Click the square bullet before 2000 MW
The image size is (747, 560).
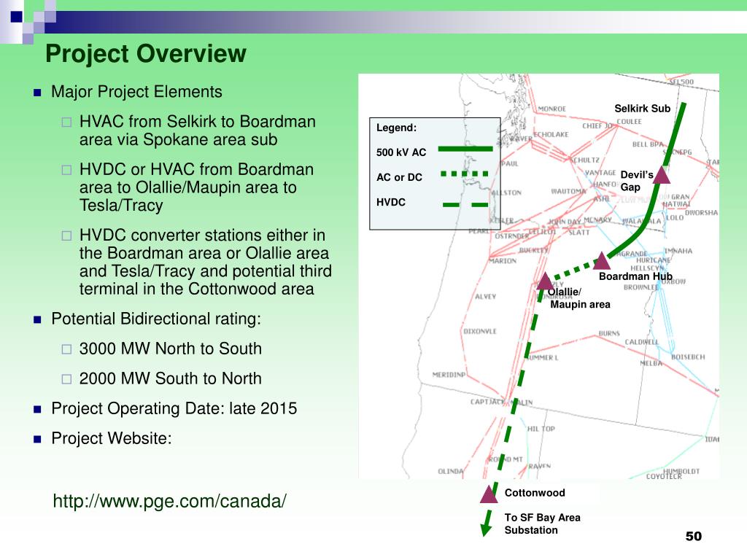click(x=66, y=379)
